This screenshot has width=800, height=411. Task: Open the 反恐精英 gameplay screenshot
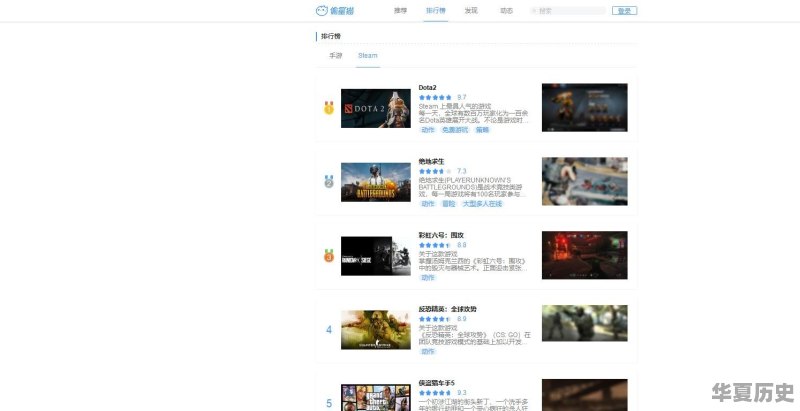point(585,323)
